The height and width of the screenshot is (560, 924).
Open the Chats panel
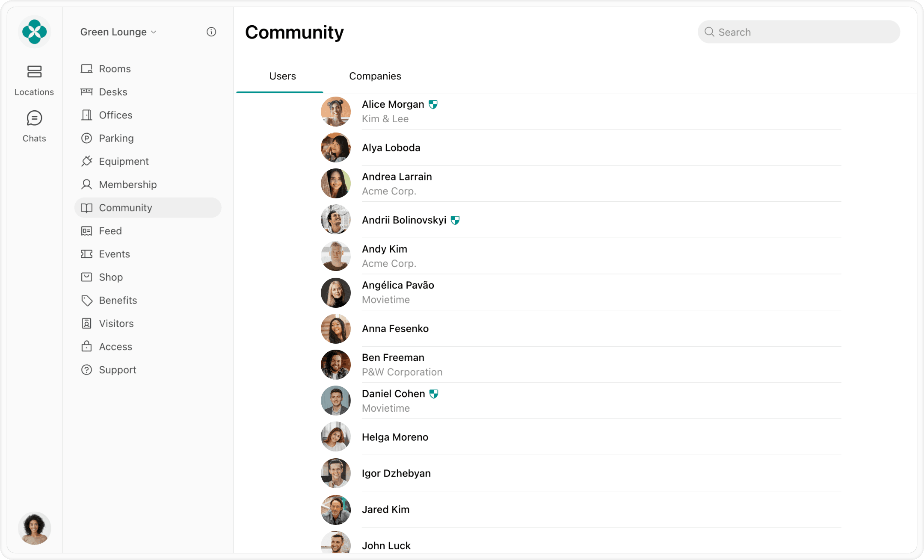tap(34, 118)
